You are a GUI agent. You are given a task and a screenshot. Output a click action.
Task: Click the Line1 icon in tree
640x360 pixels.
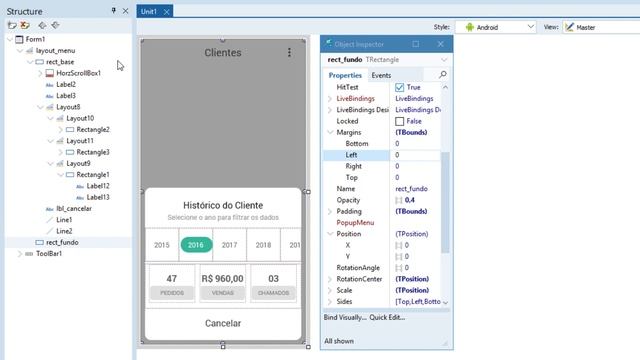click(x=50, y=220)
